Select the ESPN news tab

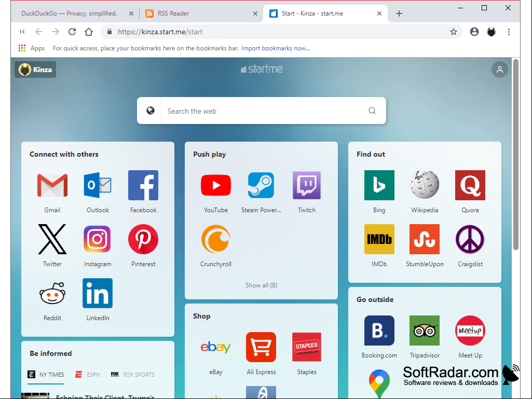pyautogui.click(x=88, y=375)
